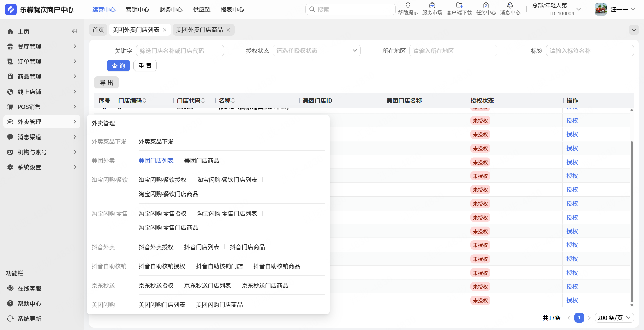Open the 授权状态 dropdown
The image size is (644, 330).
point(316,51)
